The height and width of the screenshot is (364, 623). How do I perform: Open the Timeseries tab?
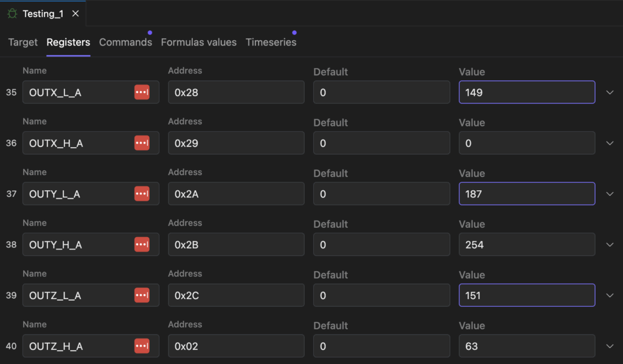point(271,43)
